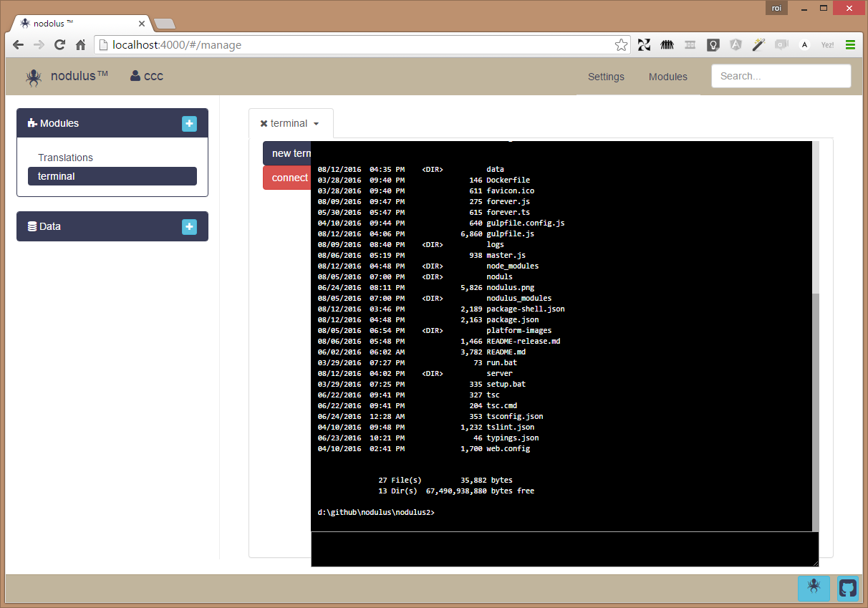The height and width of the screenshot is (608, 868).
Task: Open Chrome hamburger menu
Action: (x=850, y=44)
